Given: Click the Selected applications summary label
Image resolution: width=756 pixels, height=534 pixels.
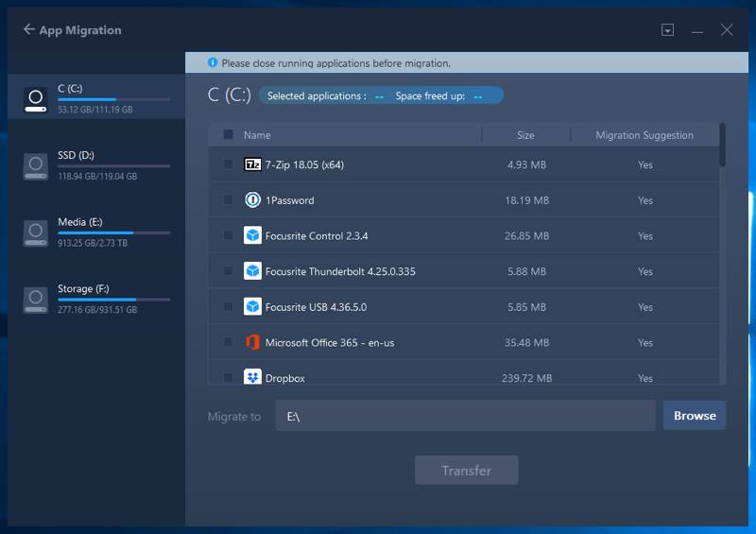Looking at the screenshot, I should click(x=317, y=96).
